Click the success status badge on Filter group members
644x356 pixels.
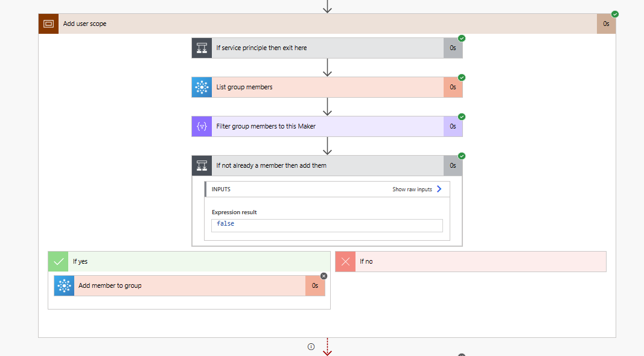pyautogui.click(x=461, y=116)
